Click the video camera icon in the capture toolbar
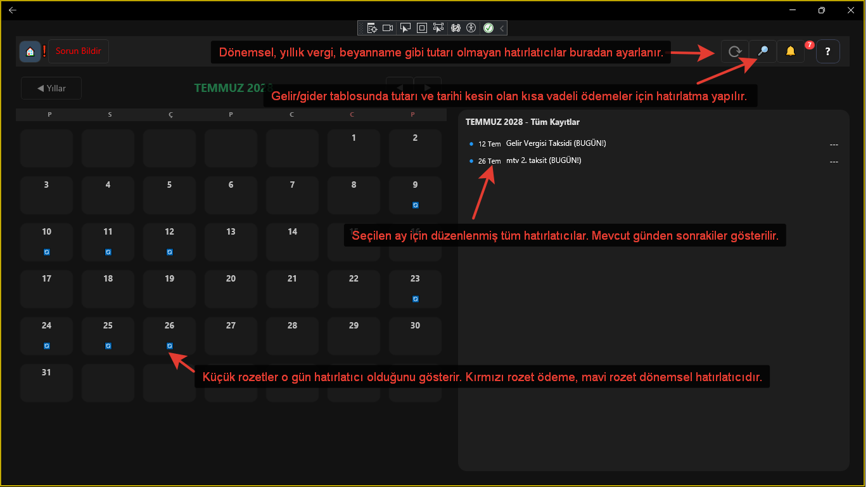This screenshot has width=868, height=487. point(388,28)
